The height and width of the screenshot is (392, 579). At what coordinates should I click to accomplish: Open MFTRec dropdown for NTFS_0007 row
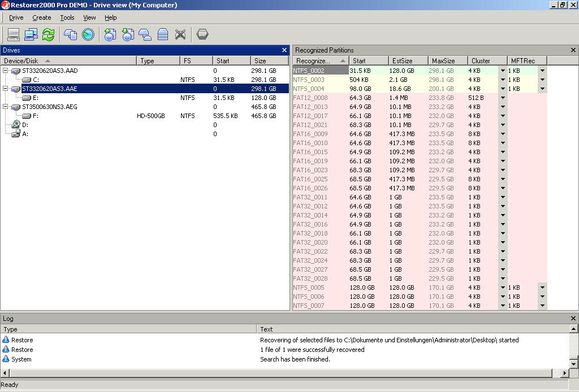[x=542, y=306]
